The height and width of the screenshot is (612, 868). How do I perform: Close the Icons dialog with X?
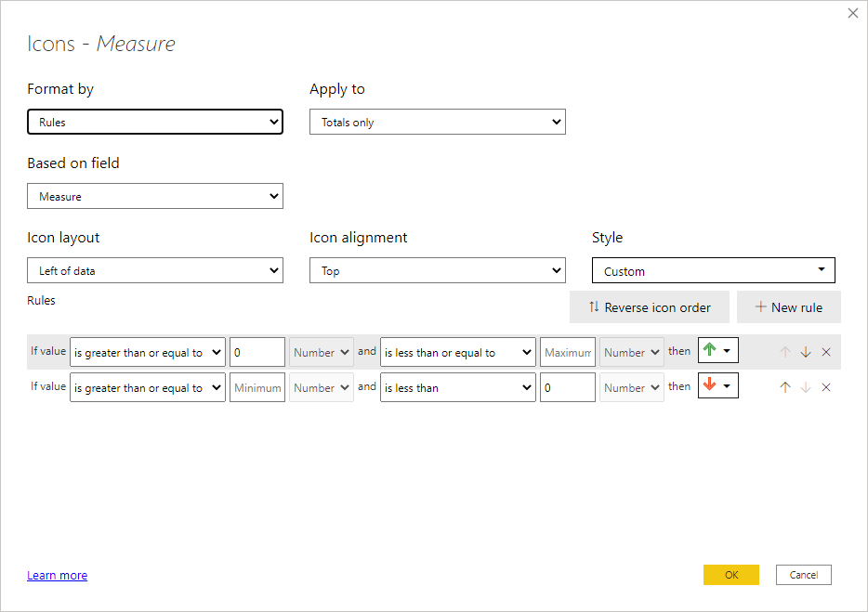(853, 13)
